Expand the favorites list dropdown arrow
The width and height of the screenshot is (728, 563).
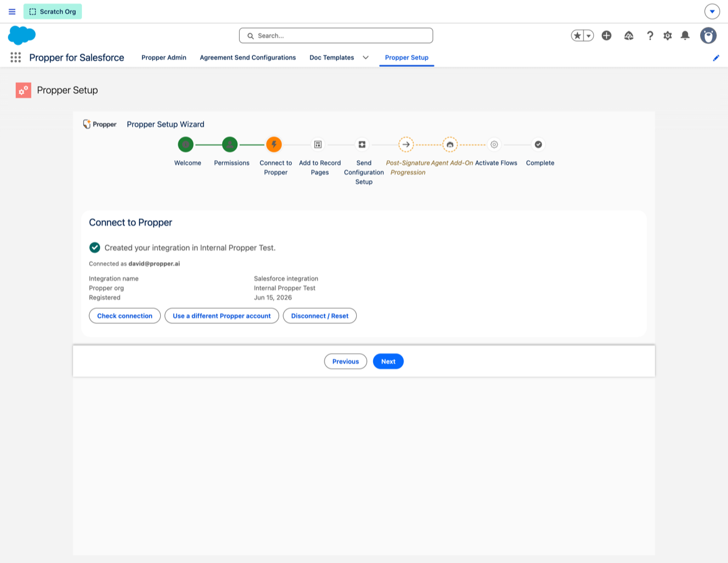[x=588, y=36]
